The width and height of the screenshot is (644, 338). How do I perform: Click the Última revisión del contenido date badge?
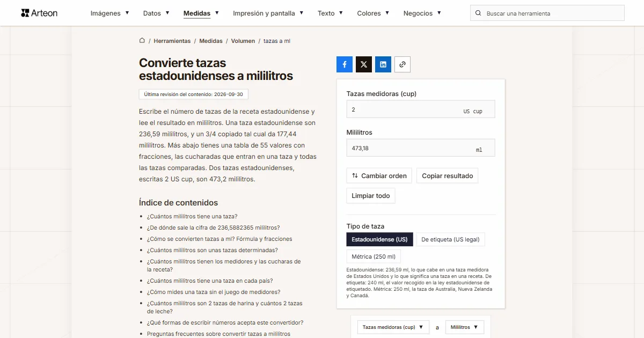point(193,94)
